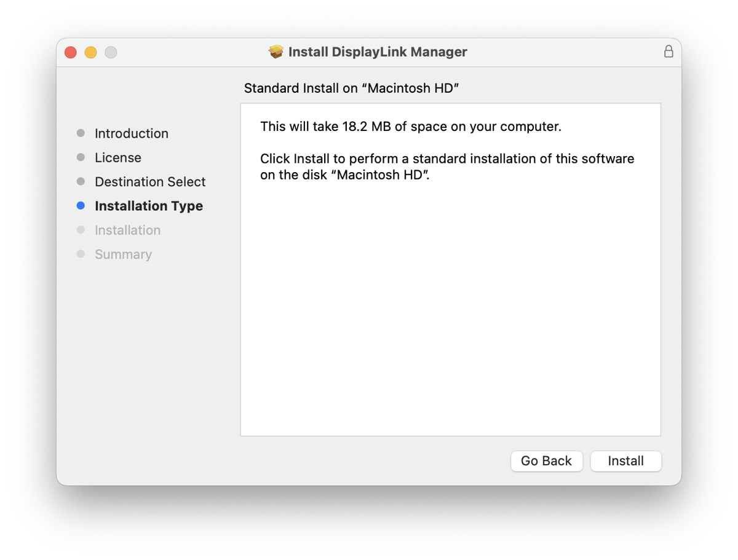The height and width of the screenshot is (560, 738).
Task: Click the blue dot beside Installation Type
Action: pyautogui.click(x=81, y=205)
